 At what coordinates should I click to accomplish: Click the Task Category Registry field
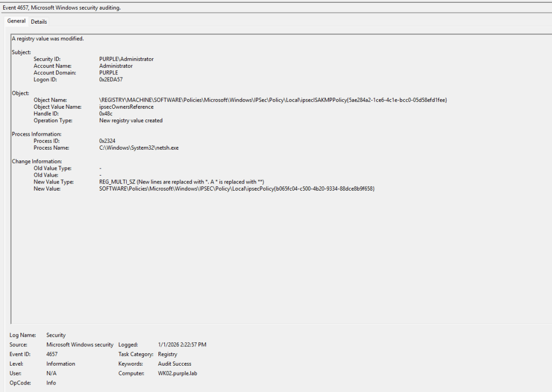[167, 354]
